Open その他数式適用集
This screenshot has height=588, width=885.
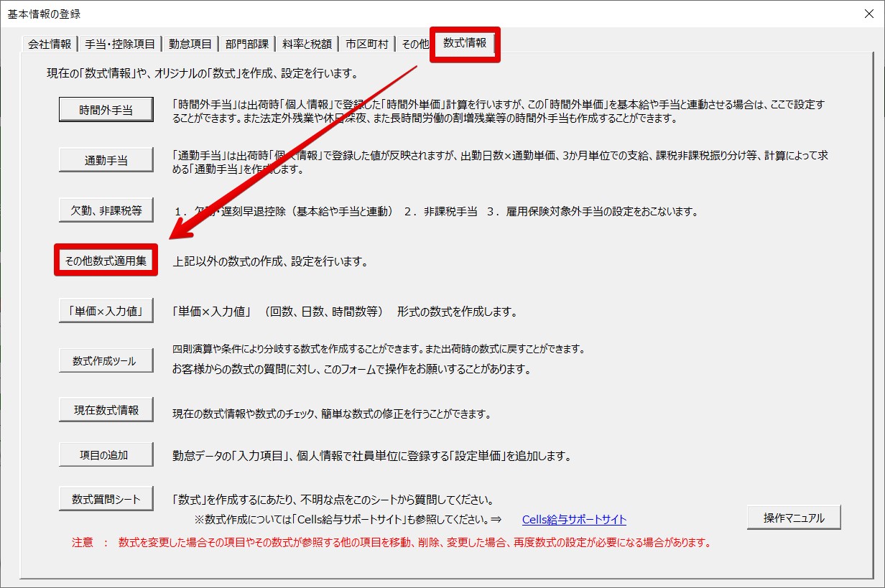(106, 261)
